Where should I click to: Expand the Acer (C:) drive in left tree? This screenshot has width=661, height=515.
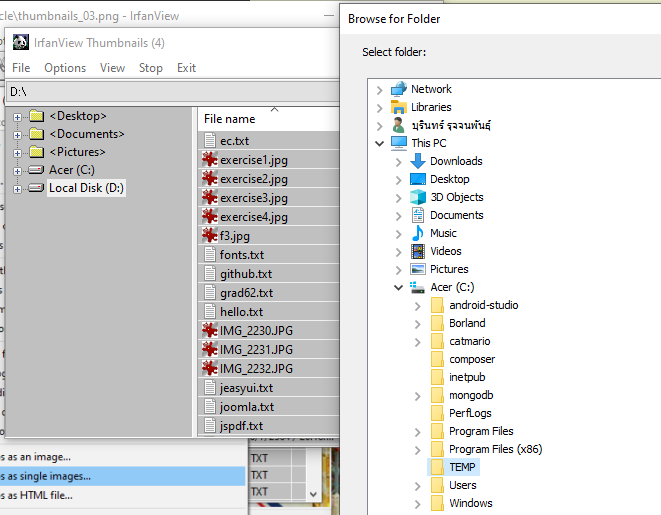18,170
